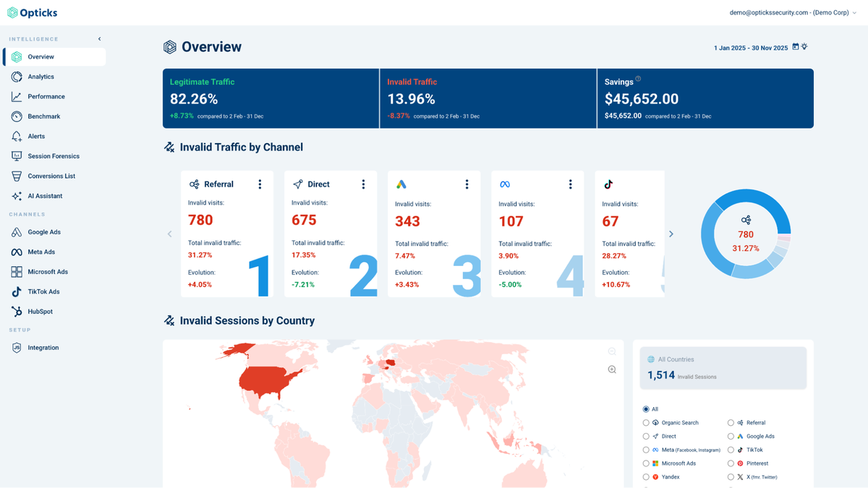
Task: Open the Session Forensics section
Action: [54, 155]
